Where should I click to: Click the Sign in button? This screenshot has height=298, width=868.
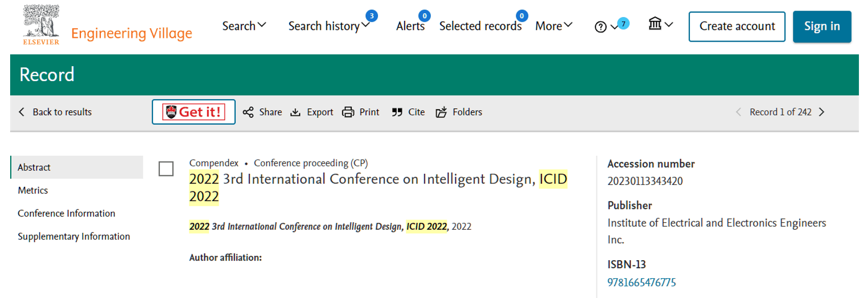point(822,27)
